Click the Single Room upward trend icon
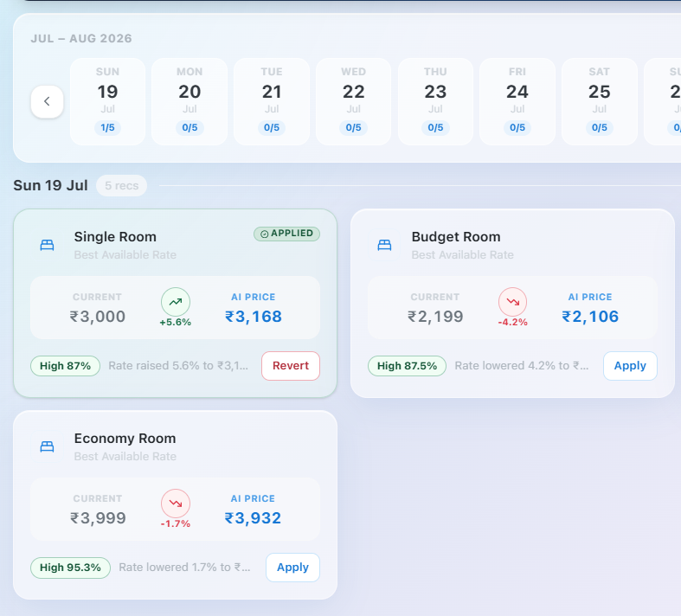Image resolution: width=681 pixels, height=616 pixels. (176, 302)
